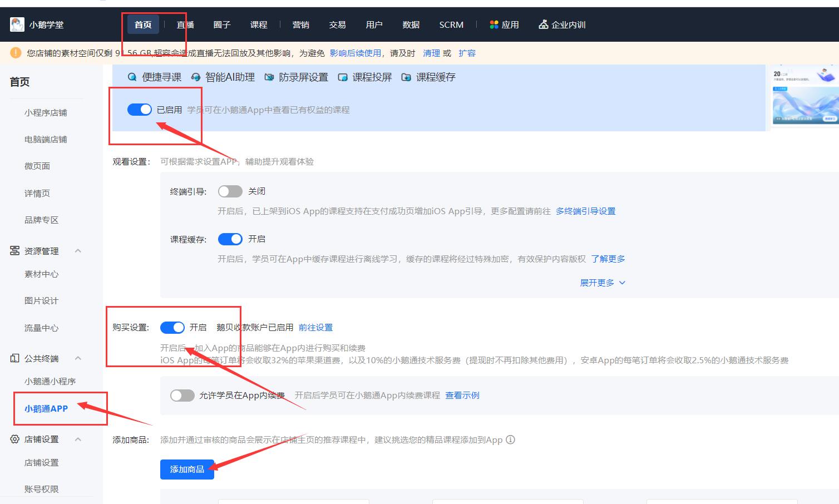Screen dimensions: 839x504
Task: Open the 课程投屏 casting settings
Action: pyautogui.click(x=371, y=77)
